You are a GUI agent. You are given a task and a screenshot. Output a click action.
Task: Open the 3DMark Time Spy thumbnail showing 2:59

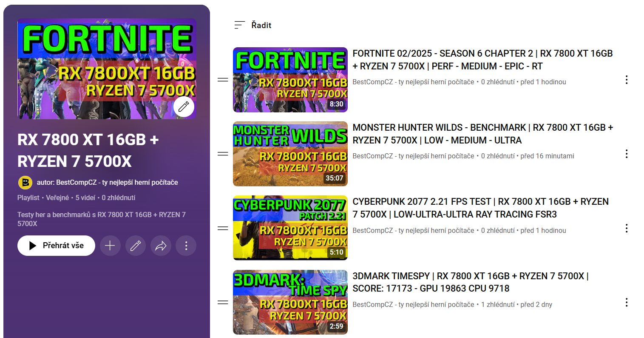pyautogui.click(x=290, y=302)
